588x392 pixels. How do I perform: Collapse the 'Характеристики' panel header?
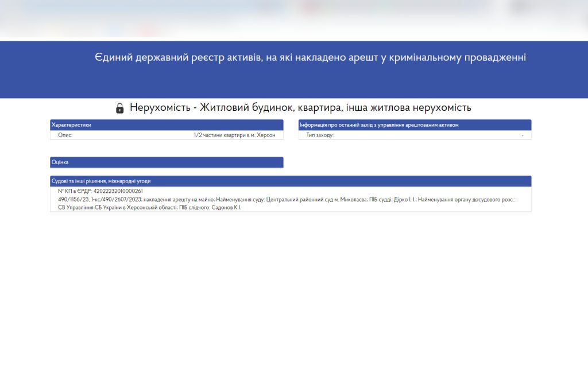tap(167, 125)
